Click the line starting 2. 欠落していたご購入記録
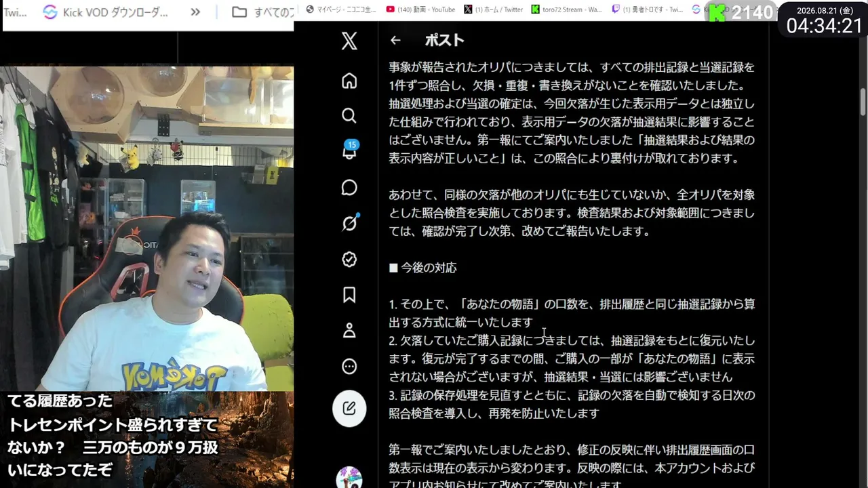868x488 pixels. [572, 340]
